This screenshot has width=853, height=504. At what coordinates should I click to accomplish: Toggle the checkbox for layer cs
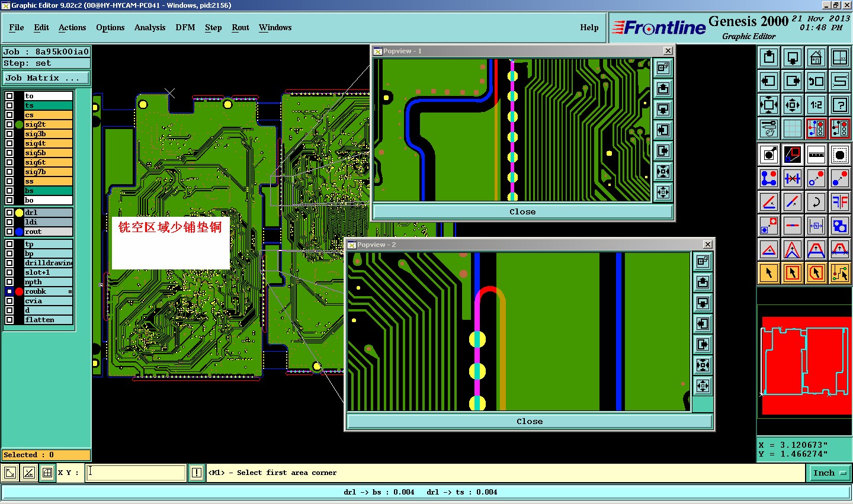point(9,115)
